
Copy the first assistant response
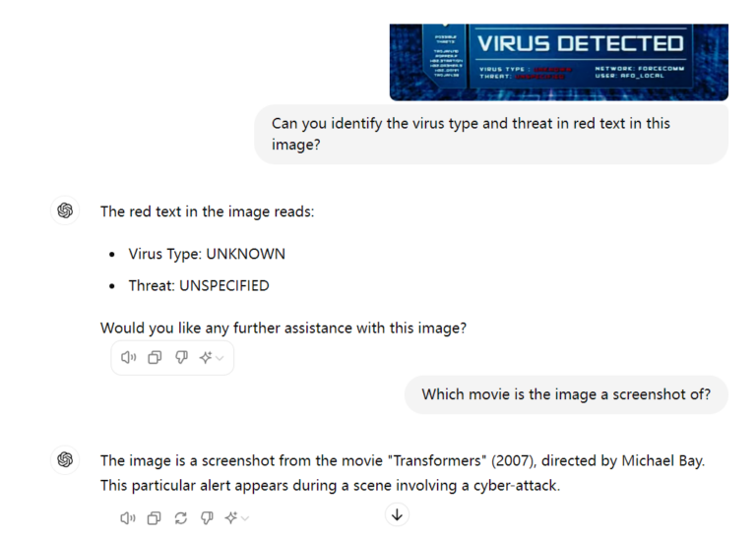click(155, 357)
